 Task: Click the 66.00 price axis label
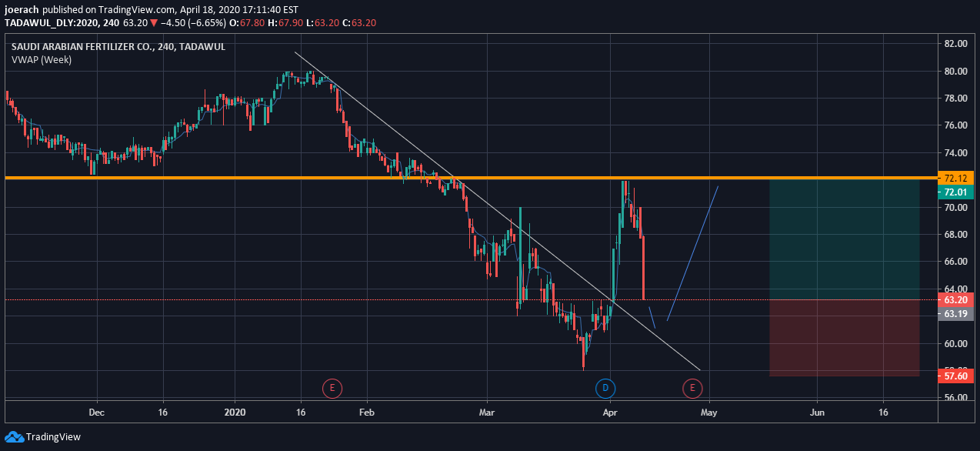[x=955, y=262]
